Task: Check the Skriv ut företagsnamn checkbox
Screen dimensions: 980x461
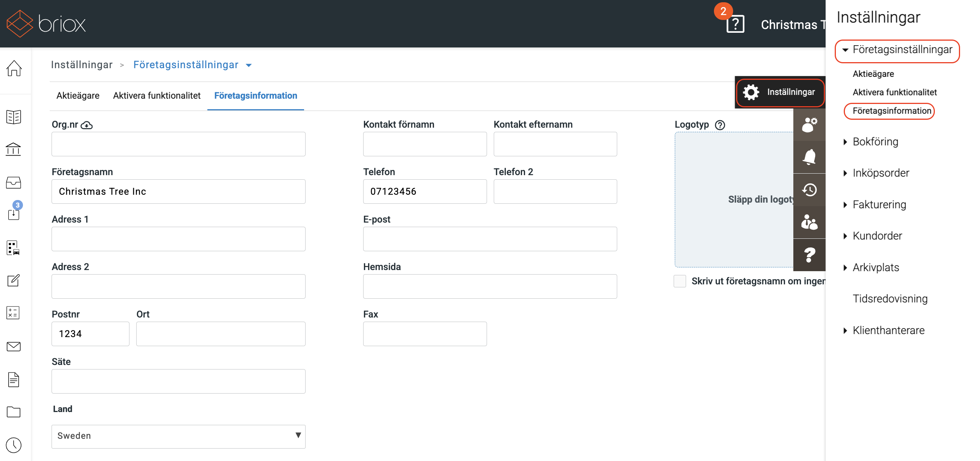Action: (679, 281)
